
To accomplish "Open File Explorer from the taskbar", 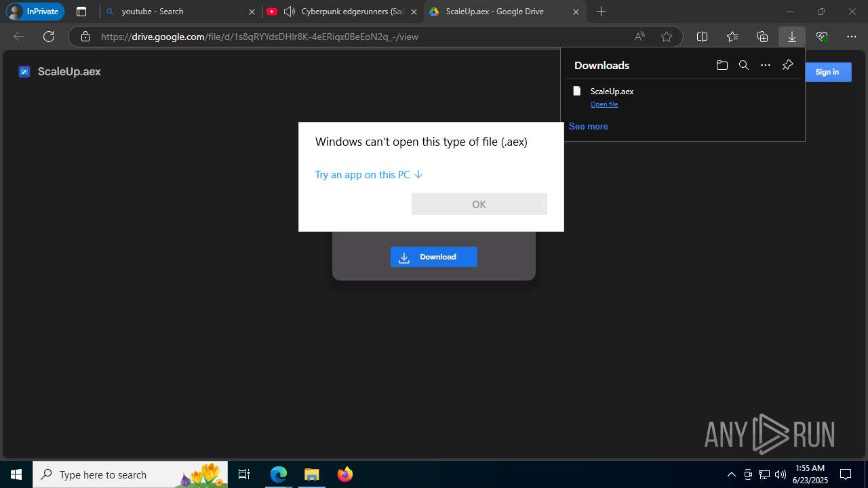I will (x=311, y=474).
